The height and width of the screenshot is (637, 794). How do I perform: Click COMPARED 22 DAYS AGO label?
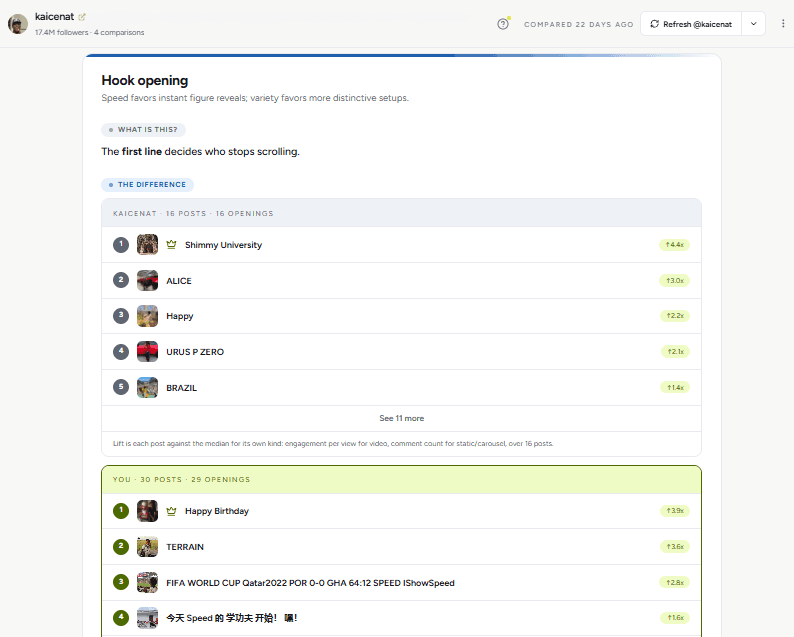coord(579,24)
